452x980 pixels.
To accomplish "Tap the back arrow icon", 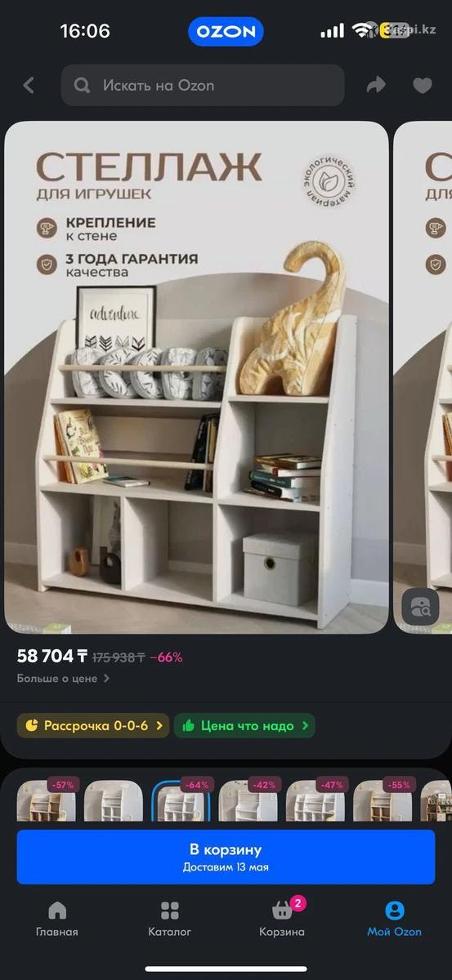I will [x=29, y=85].
